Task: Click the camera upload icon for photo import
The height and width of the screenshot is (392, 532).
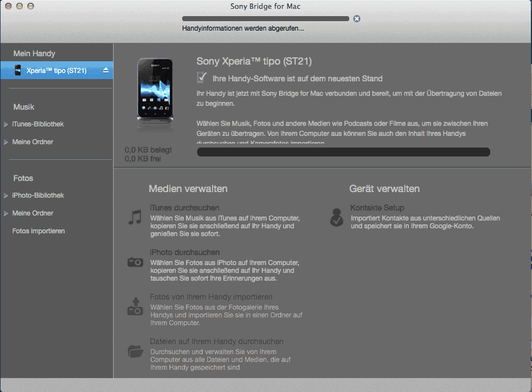Action: pyautogui.click(x=135, y=307)
